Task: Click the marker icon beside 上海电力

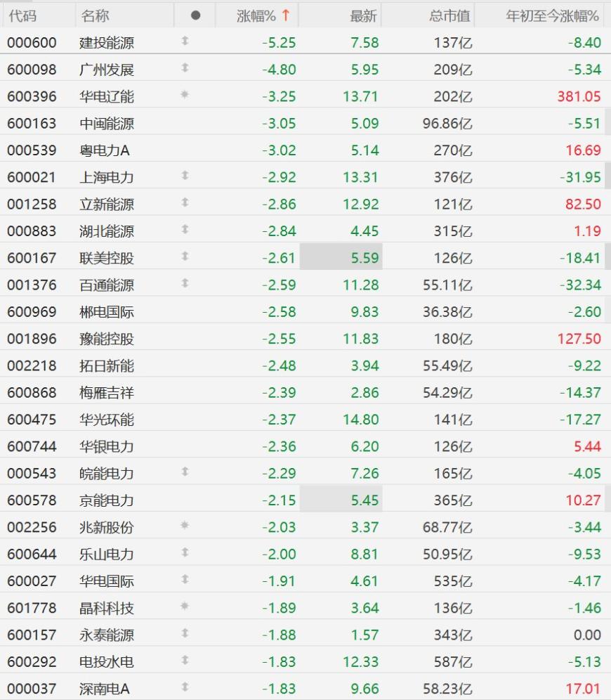Action: [185, 176]
